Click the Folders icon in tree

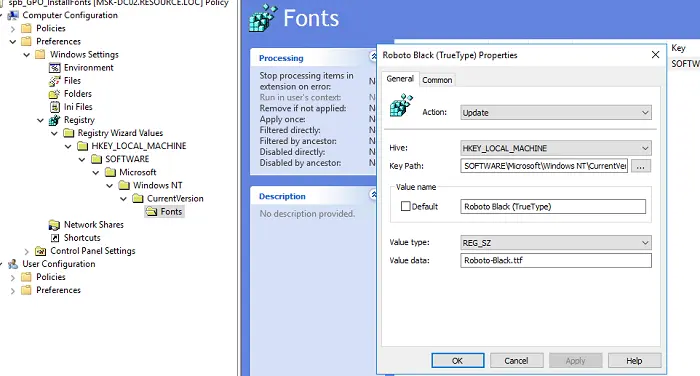[x=54, y=94]
